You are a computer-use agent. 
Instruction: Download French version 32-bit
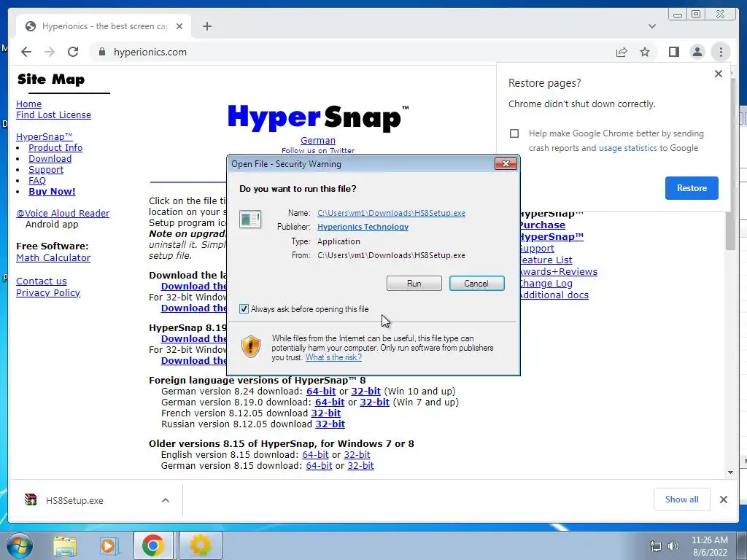[x=326, y=413]
